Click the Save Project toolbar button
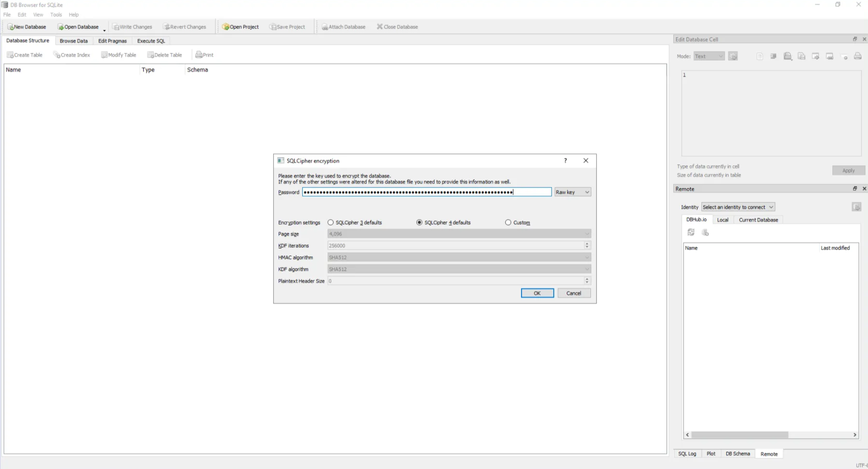868x469 pixels. [287, 27]
